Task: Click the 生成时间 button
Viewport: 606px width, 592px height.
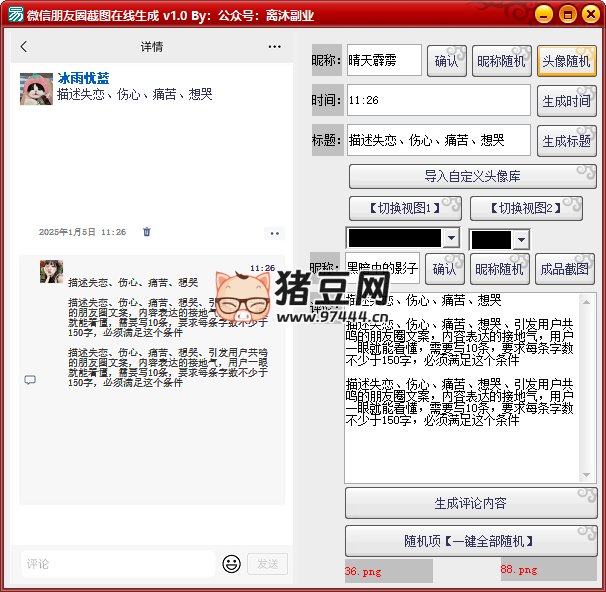Action: tap(567, 101)
